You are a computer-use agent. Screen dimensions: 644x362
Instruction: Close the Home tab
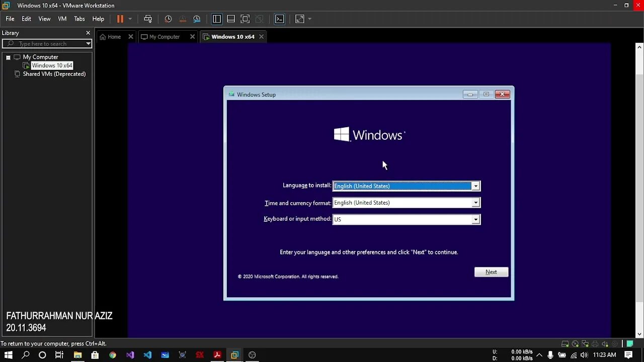pos(131,37)
